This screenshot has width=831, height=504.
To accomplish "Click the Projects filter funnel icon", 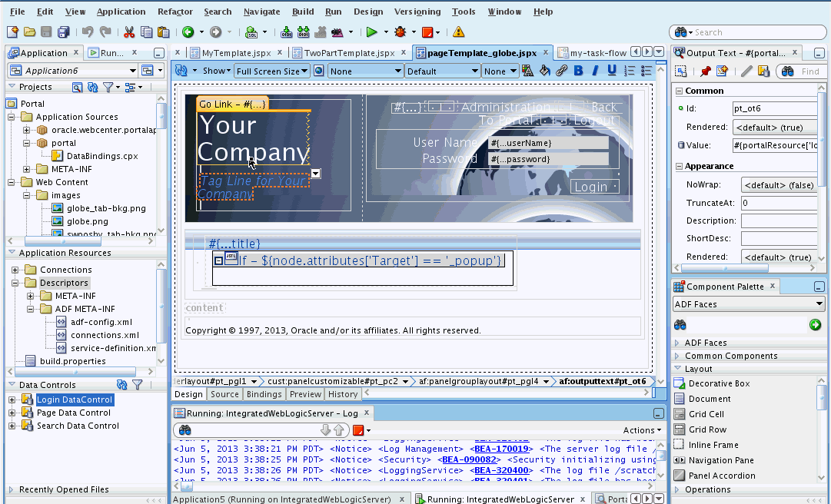I will [108, 88].
